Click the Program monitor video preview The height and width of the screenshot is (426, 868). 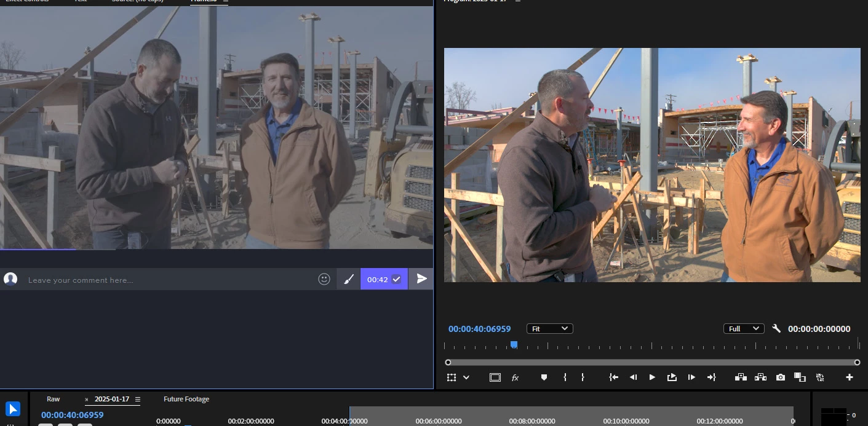coord(652,165)
